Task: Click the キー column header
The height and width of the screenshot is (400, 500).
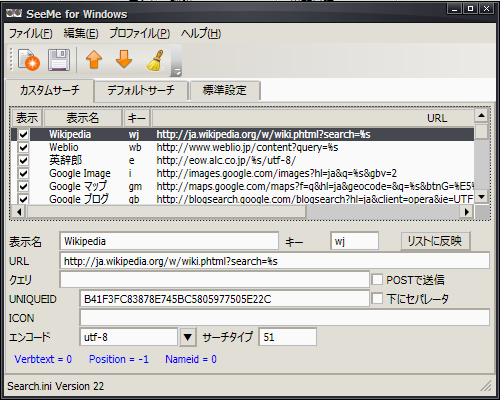Action: pos(137,118)
